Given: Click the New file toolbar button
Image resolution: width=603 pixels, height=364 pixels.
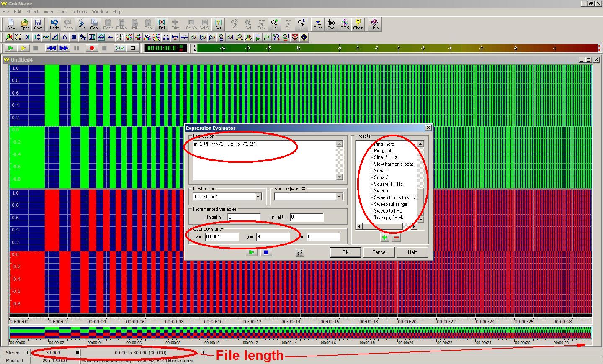Looking at the screenshot, I should click(x=11, y=24).
